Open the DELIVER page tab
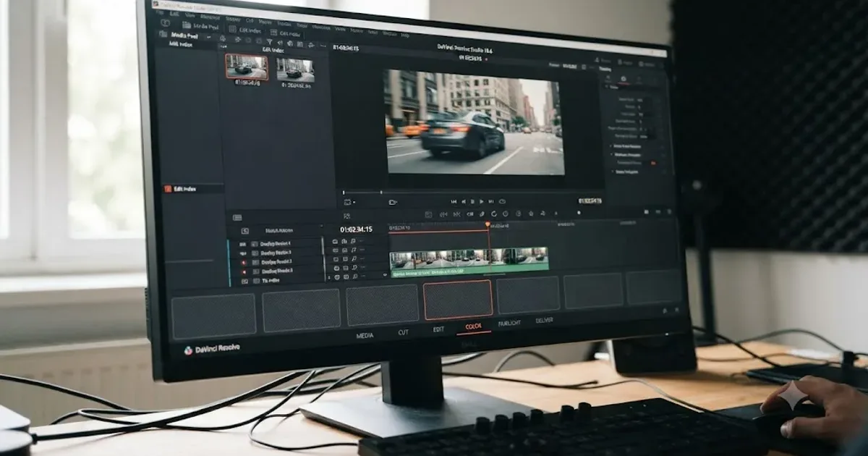This screenshot has height=456, width=868. 545,321
